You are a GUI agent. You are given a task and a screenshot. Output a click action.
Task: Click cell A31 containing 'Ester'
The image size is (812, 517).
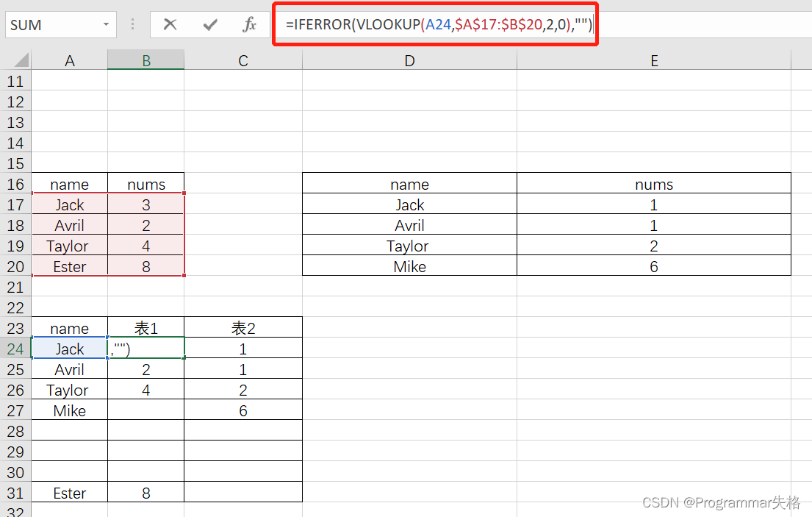click(x=69, y=493)
